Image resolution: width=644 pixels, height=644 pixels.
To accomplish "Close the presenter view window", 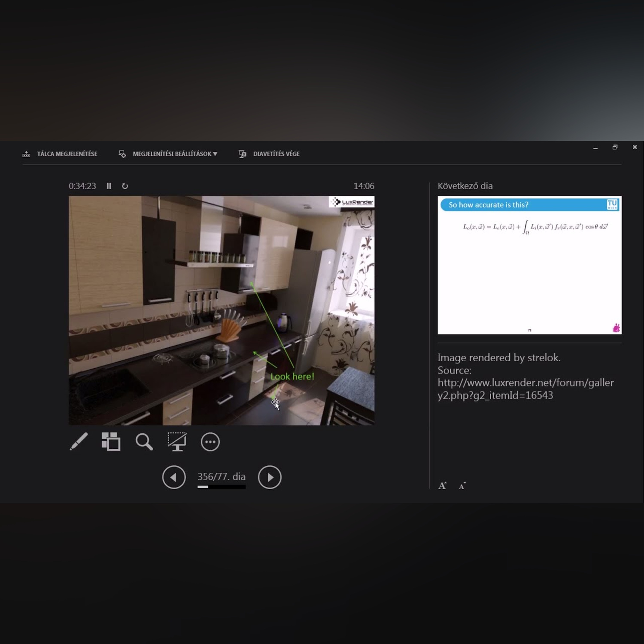I will [635, 147].
